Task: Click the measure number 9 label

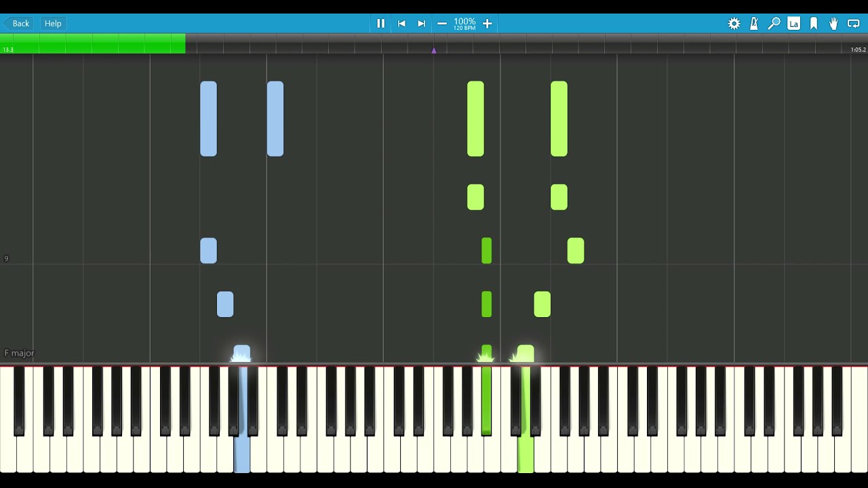Action: (6, 259)
